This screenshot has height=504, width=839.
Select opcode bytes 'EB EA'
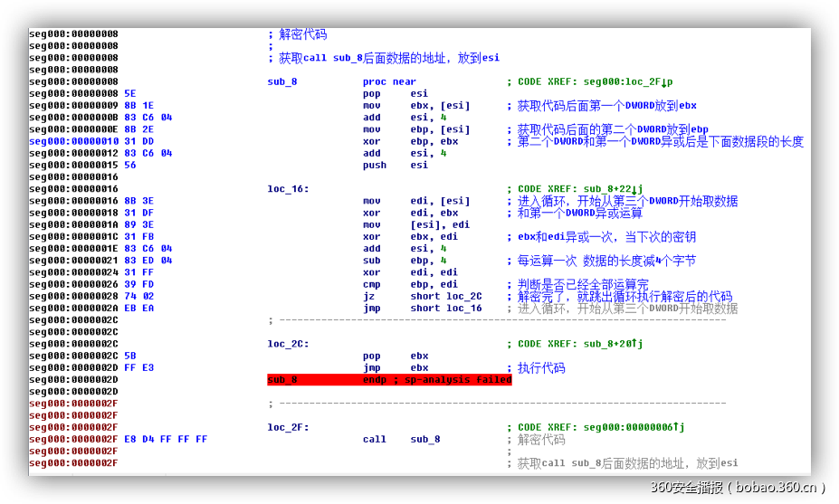(139, 309)
